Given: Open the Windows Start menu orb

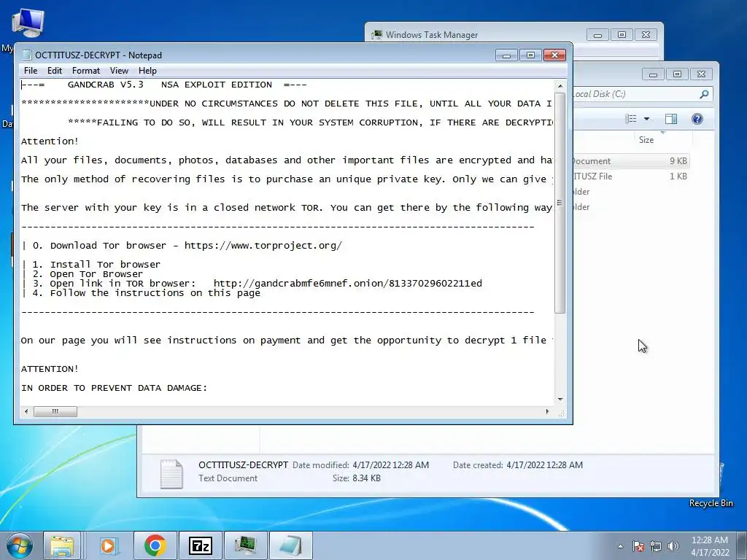Looking at the screenshot, I should (20, 545).
